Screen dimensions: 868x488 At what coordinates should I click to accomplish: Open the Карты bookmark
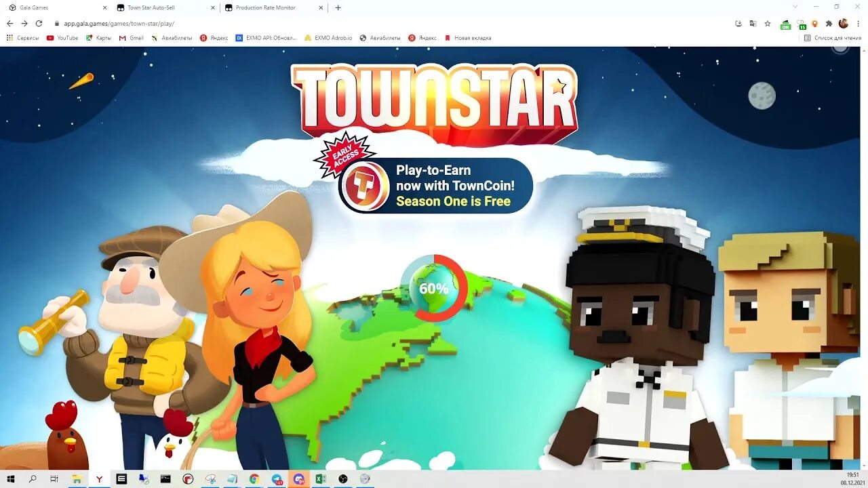pos(98,38)
